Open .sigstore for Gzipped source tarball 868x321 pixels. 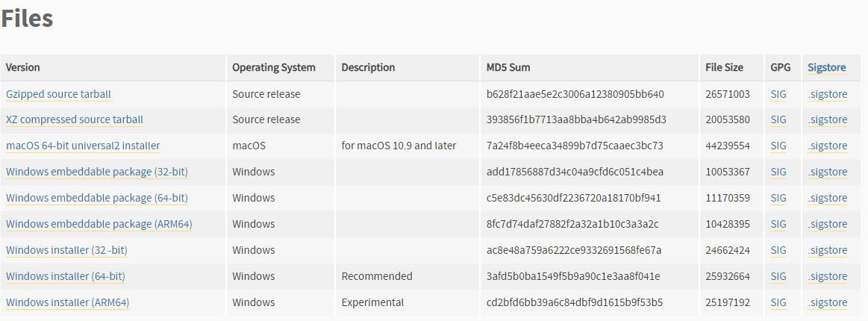click(827, 94)
